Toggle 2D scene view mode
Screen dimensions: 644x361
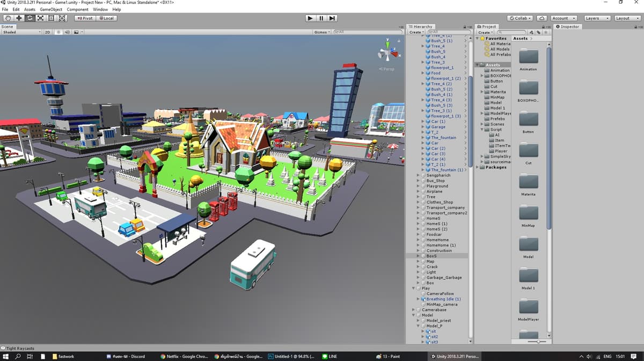point(47,32)
